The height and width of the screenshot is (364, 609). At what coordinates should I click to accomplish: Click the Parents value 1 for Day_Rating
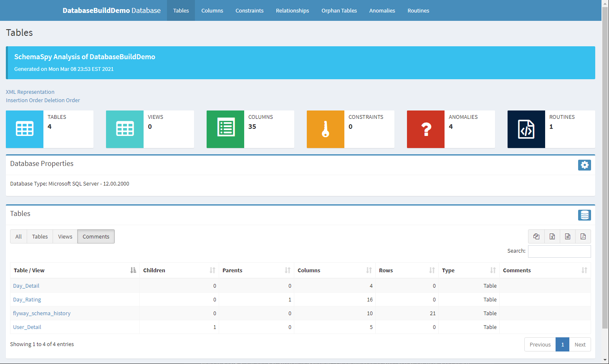tap(290, 299)
